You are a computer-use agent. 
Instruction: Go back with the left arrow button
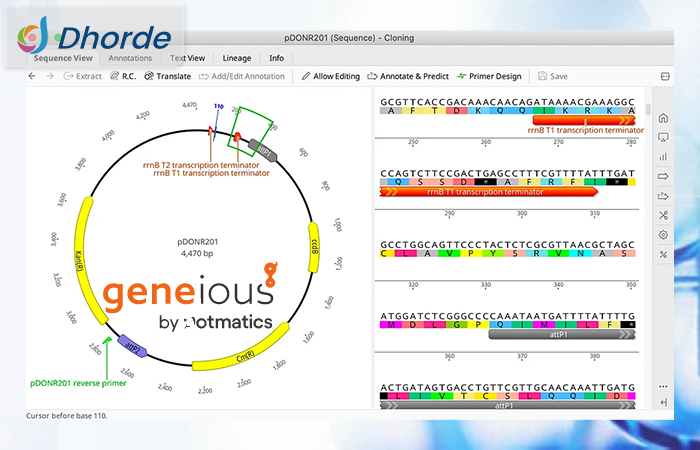(x=32, y=76)
